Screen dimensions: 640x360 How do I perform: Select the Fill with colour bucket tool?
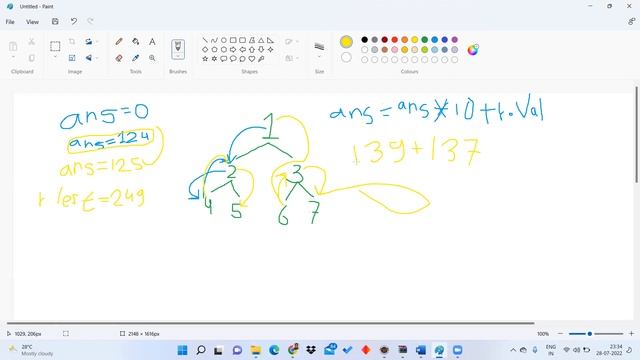[136, 42]
